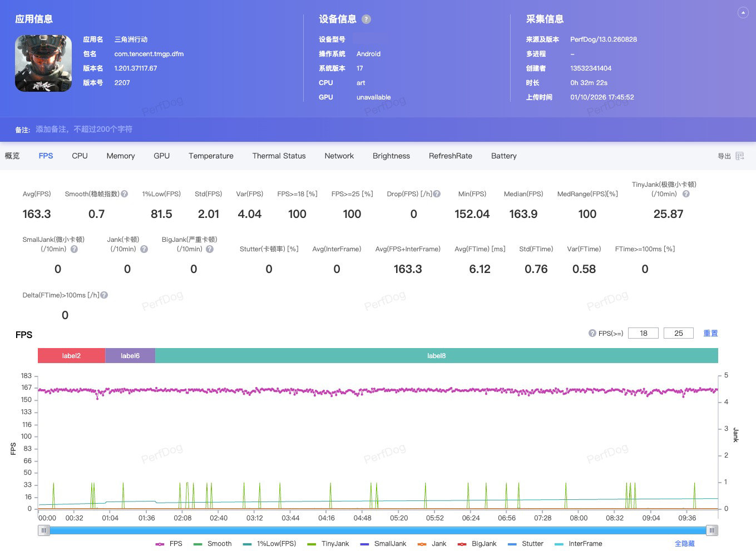
Task: Toggle the InterFrame series in the legend
Action: [x=578, y=544]
